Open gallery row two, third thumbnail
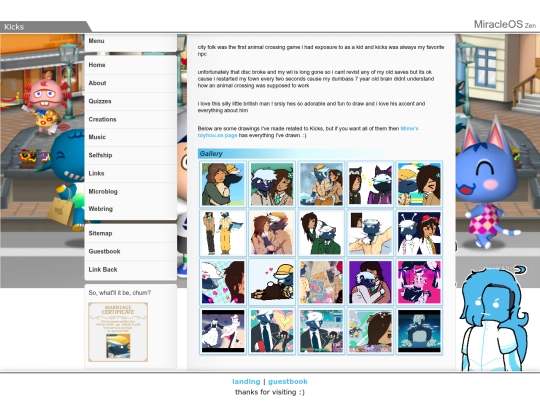Image resolution: width=540 pixels, height=405 pixels. coord(321,233)
